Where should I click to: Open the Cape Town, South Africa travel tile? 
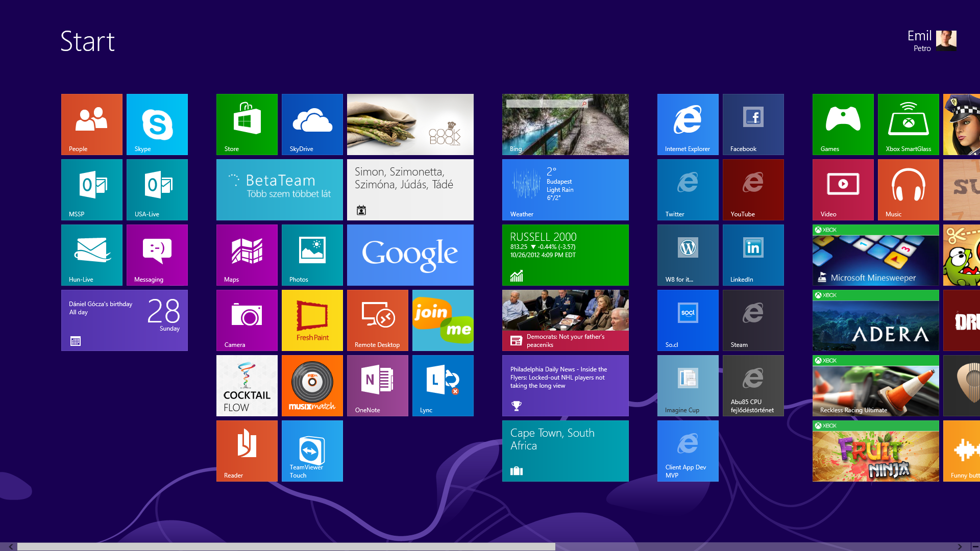(566, 451)
